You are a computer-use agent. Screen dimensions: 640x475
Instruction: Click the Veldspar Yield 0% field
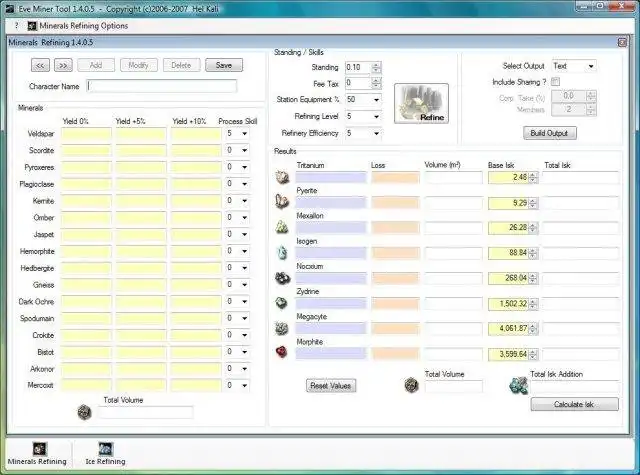pyautogui.click(x=86, y=133)
